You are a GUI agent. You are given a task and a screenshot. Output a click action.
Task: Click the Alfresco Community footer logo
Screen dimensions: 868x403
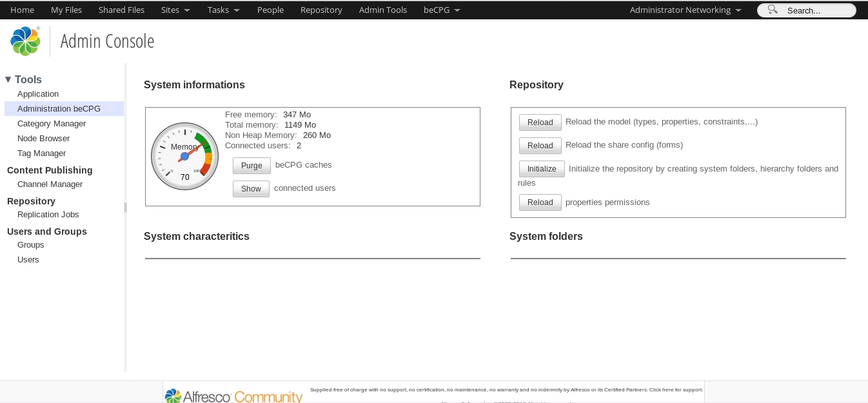(233, 396)
